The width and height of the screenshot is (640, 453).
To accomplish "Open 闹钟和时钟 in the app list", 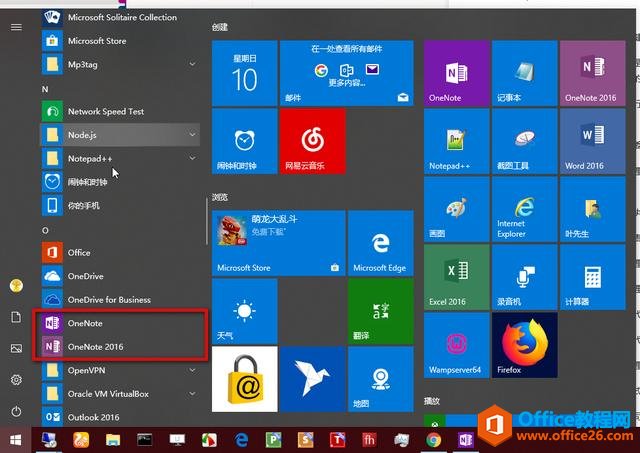I will click(121, 182).
